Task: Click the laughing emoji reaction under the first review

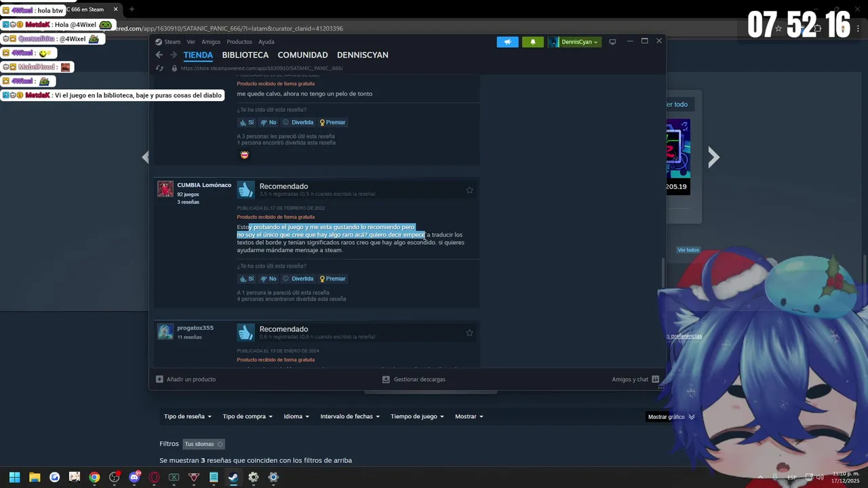Action: pyautogui.click(x=245, y=155)
